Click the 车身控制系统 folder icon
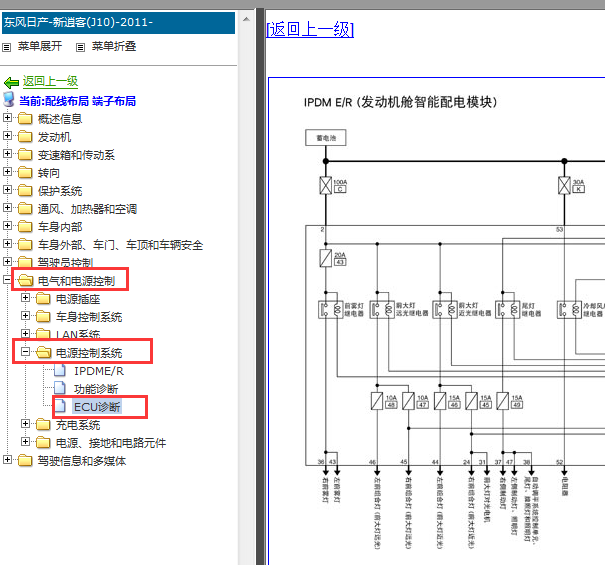Viewport: 605px width, 565px height. (x=43, y=316)
